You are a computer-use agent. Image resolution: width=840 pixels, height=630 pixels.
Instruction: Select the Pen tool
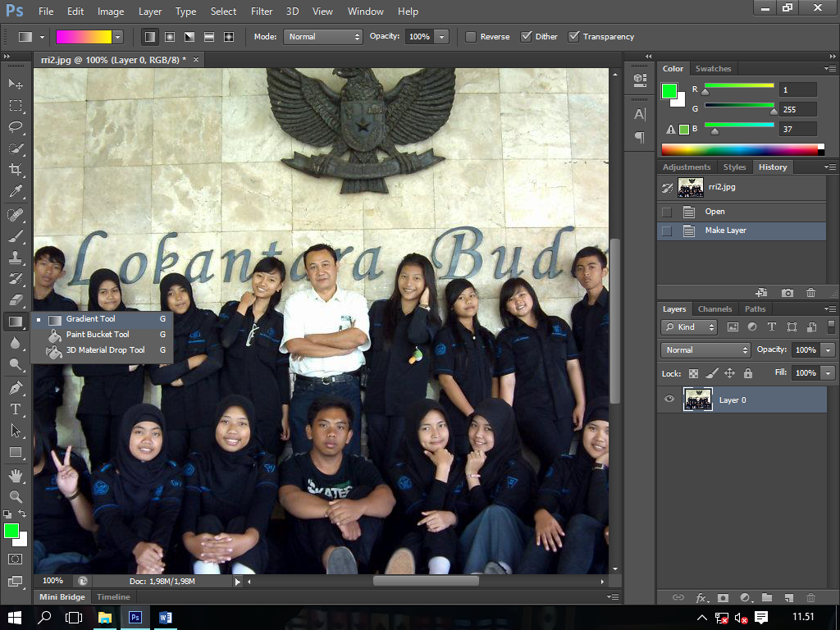(x=16, y=387)
